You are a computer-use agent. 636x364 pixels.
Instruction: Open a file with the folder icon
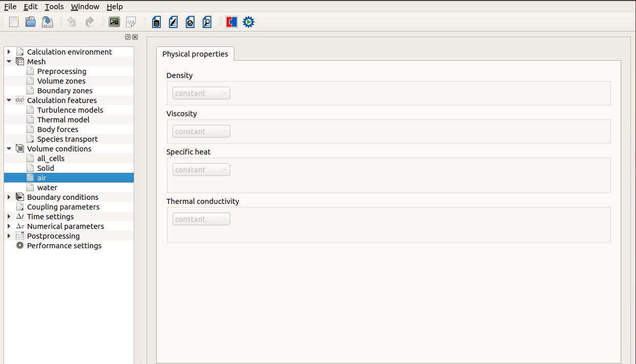(x=31, y=22)
